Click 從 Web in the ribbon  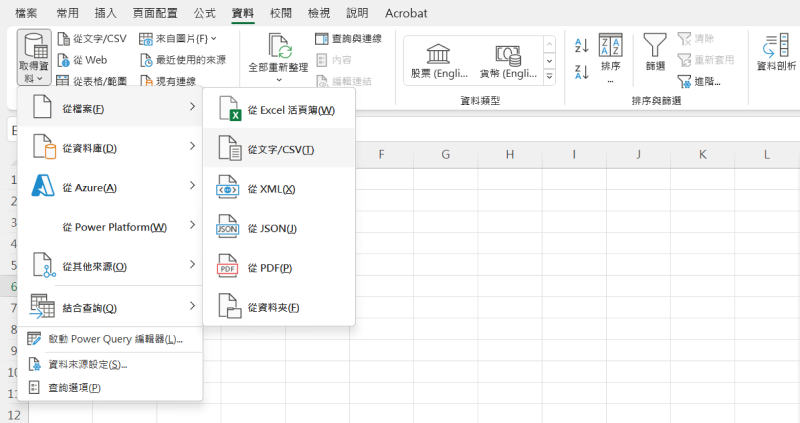coord(83,60)
